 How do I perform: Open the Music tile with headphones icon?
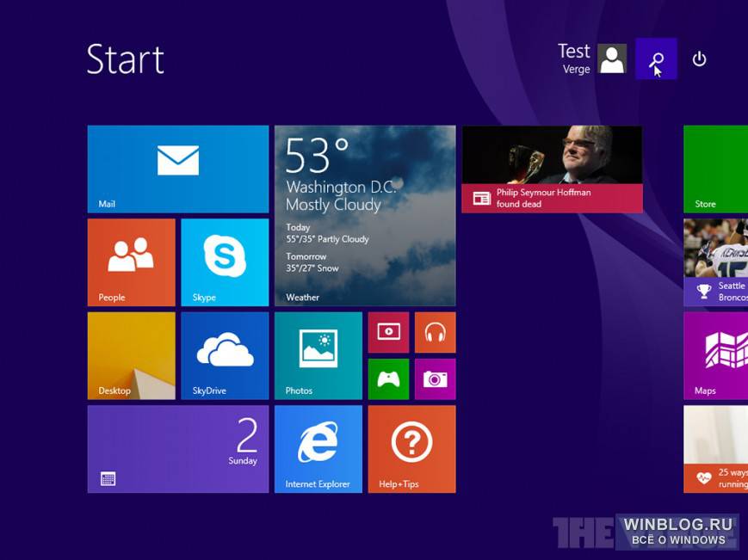click(x=435, y=332)
